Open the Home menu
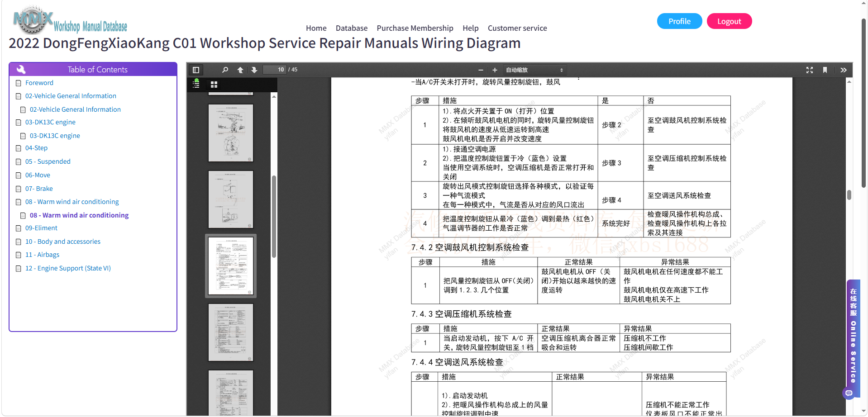This screenshot has height=417, width=868. [316, 28]
